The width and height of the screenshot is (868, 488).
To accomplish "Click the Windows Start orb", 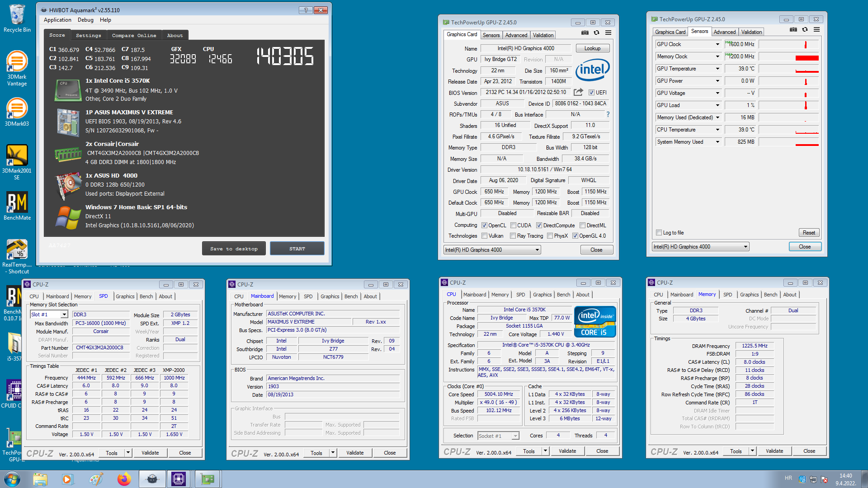I will [12, 479].
